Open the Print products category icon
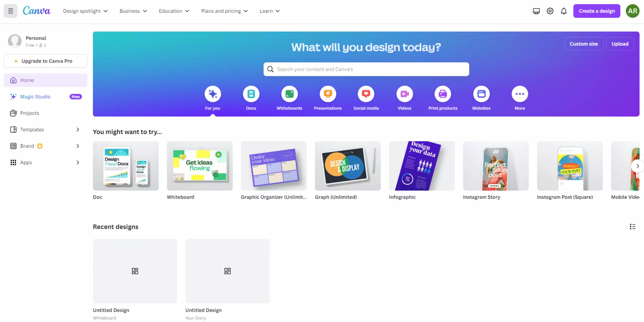Image resolution: width=644 pixels, height=322 pixels. pyautogui.click(x=443, y=94)
